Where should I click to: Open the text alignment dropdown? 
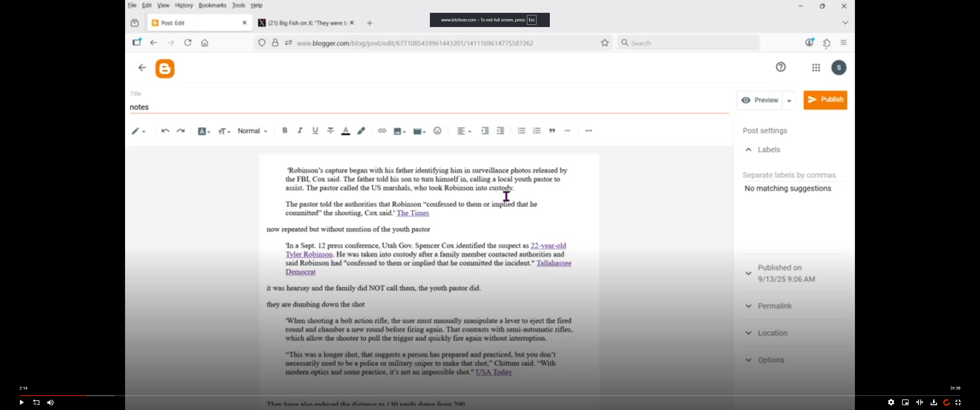coord(464,131)
